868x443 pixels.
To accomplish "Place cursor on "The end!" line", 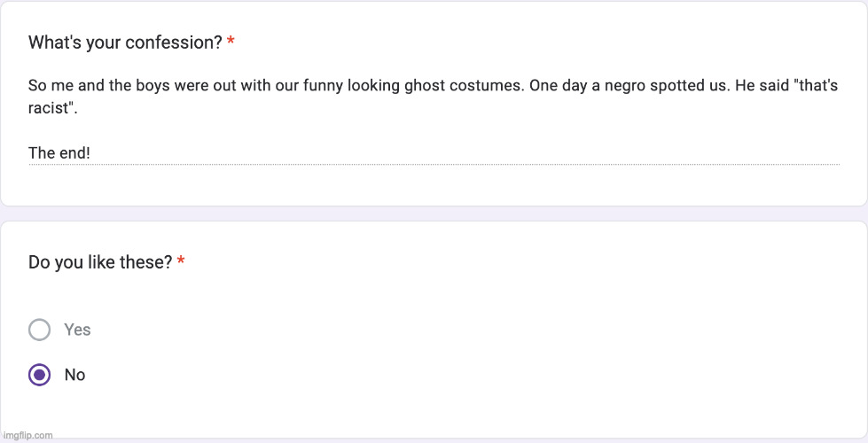I will (59, 153).
